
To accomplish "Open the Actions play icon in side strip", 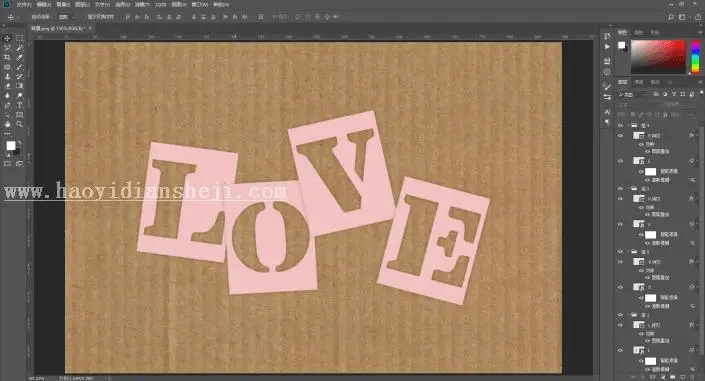I will [607, 46].
